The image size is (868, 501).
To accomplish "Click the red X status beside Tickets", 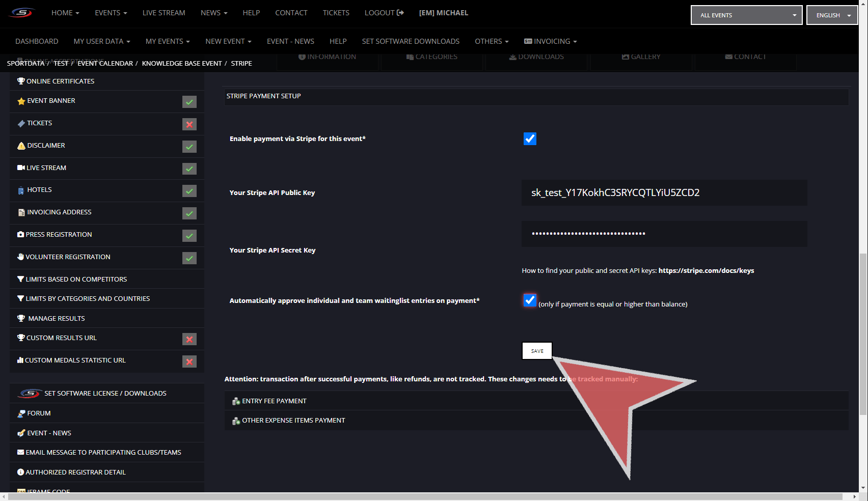I will [189, 124].
